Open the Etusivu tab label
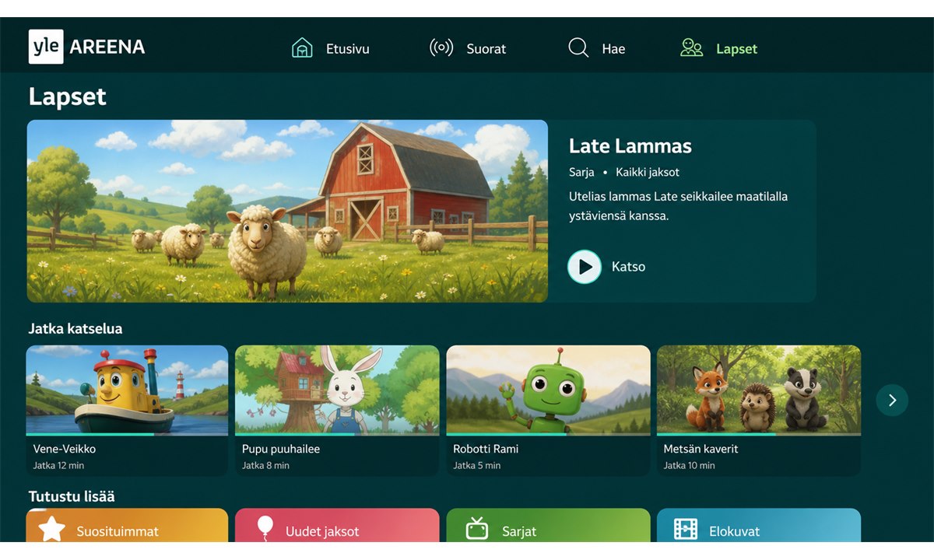This screenshot has height=560, width=934. 348,49
